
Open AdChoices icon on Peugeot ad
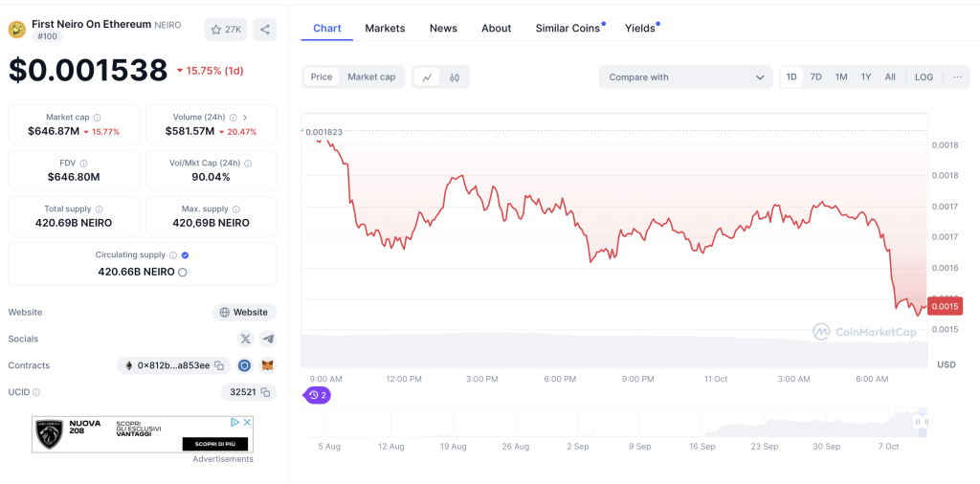(x=235, y=422)
